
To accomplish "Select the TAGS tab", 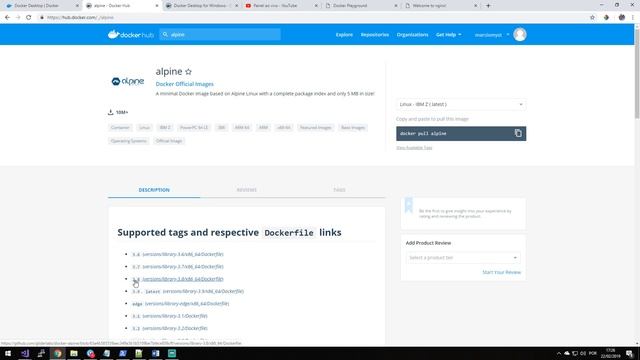I will pyautogui.click(x=339, y=190).
